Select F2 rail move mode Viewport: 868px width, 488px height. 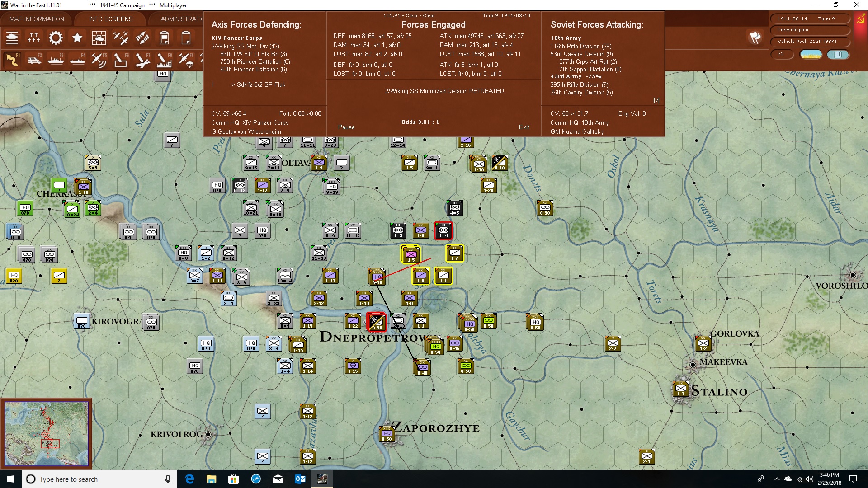tap(34, 60)
